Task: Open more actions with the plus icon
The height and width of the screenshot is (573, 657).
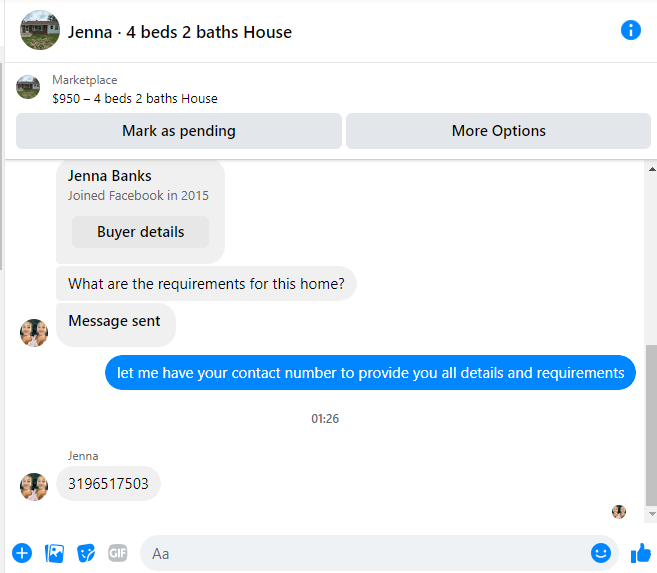Action: 22,553
